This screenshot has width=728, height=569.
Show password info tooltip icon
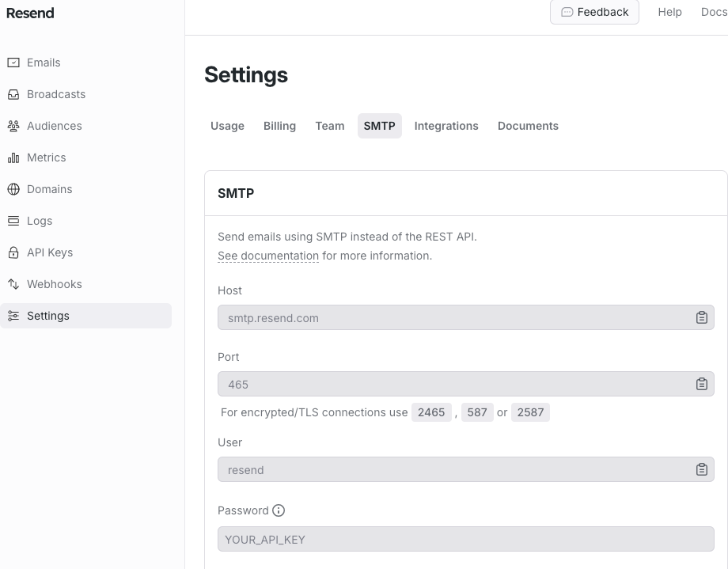tap(279, 510)
